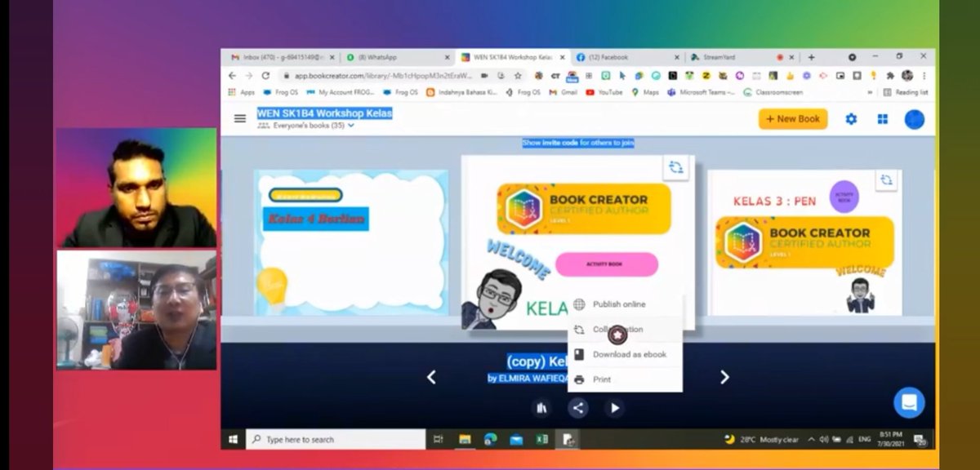
Task: Open the hamburger menu in Book Creator
Action: pos(239,118)
